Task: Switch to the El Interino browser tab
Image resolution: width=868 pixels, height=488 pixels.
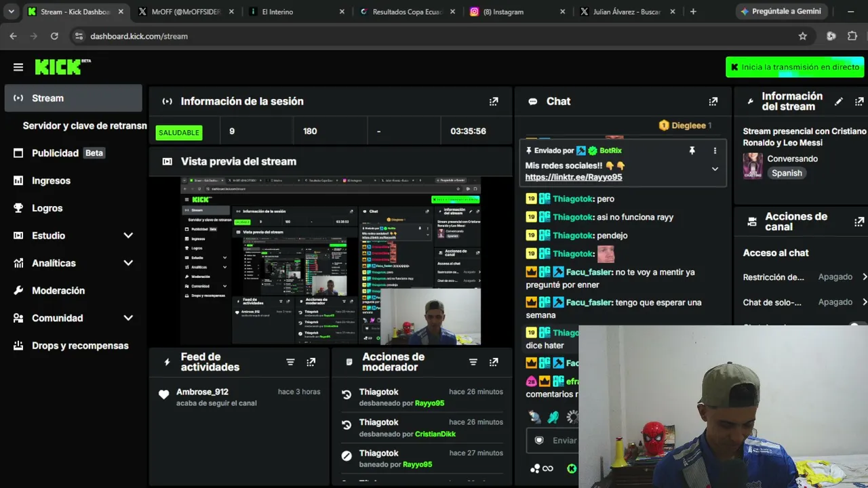Action: coord(297,12)
